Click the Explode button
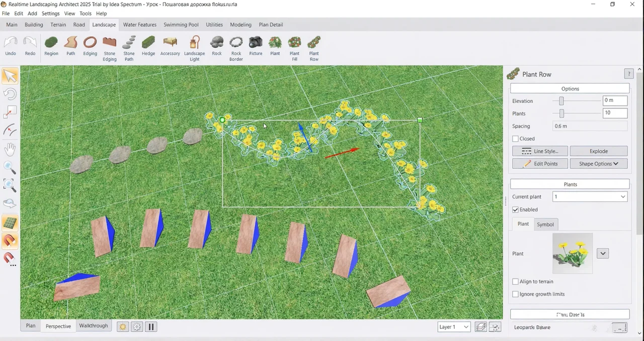Image resolution: width=644 pixels, height=341 pixels. tap(598, 151)
